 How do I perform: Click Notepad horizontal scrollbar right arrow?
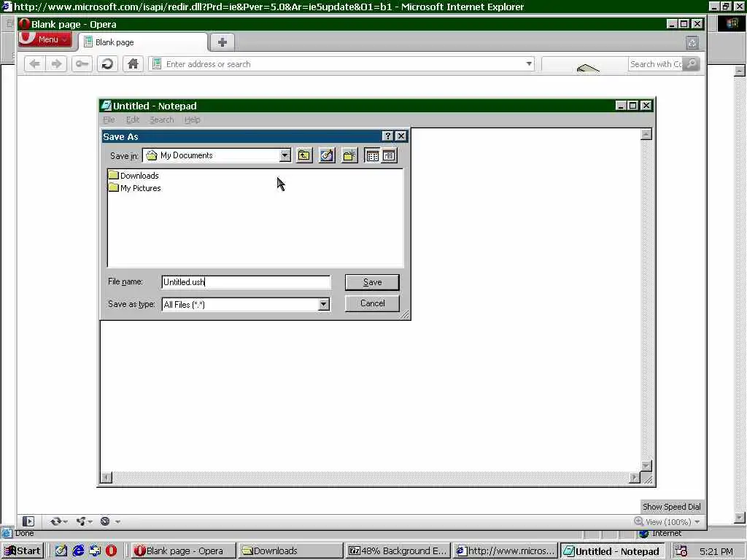pyautogui.click(x=635, y=477)
